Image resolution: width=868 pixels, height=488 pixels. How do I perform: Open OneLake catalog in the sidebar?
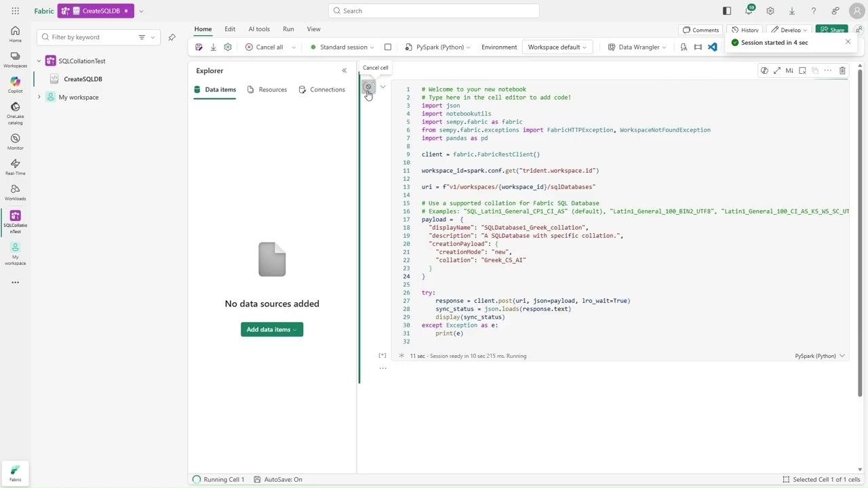click(x=15, y=113)
